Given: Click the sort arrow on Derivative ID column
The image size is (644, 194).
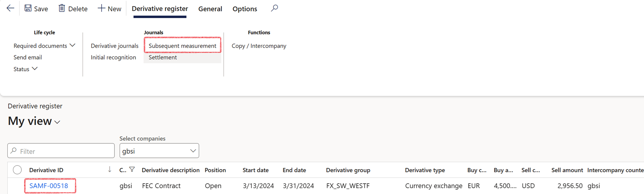Looking at the screenshot, I should [110, 170].
